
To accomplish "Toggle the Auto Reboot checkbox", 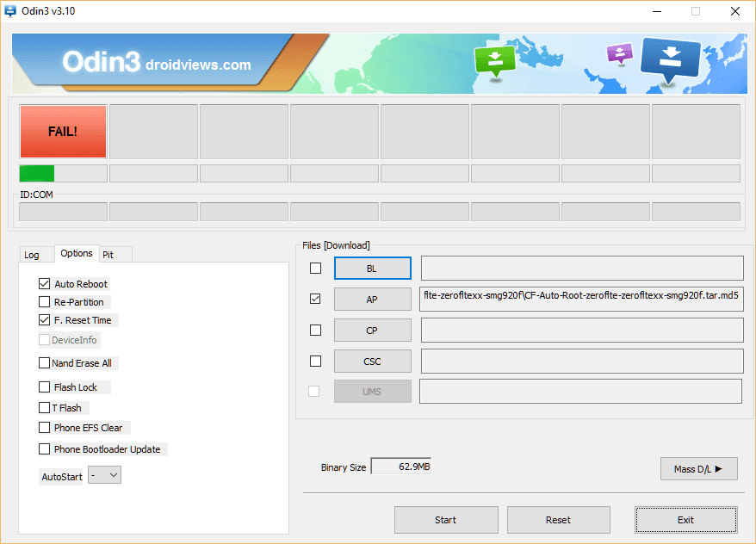I will [x=45, y=284].
